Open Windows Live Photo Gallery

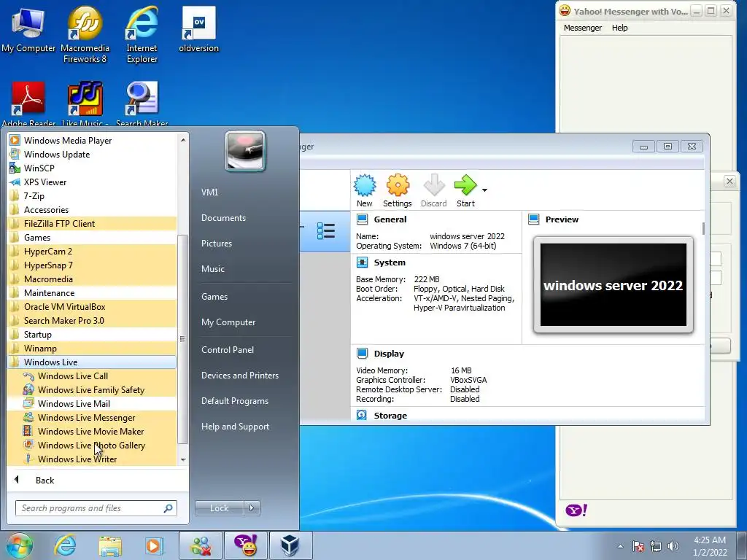coord(92,445)
